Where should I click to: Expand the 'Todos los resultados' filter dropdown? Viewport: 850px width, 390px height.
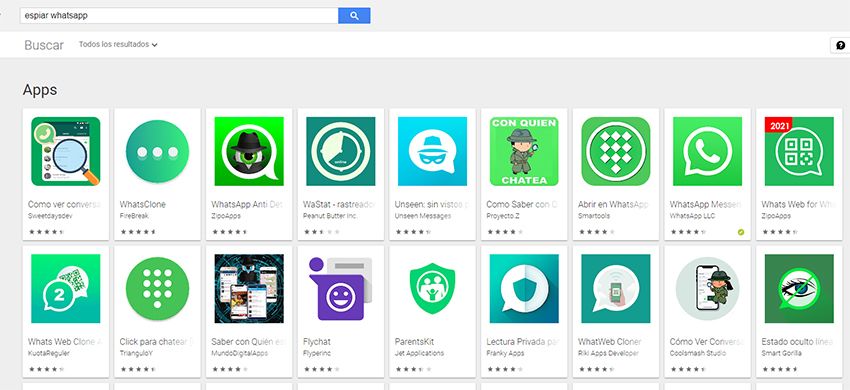tap(118, 44)
